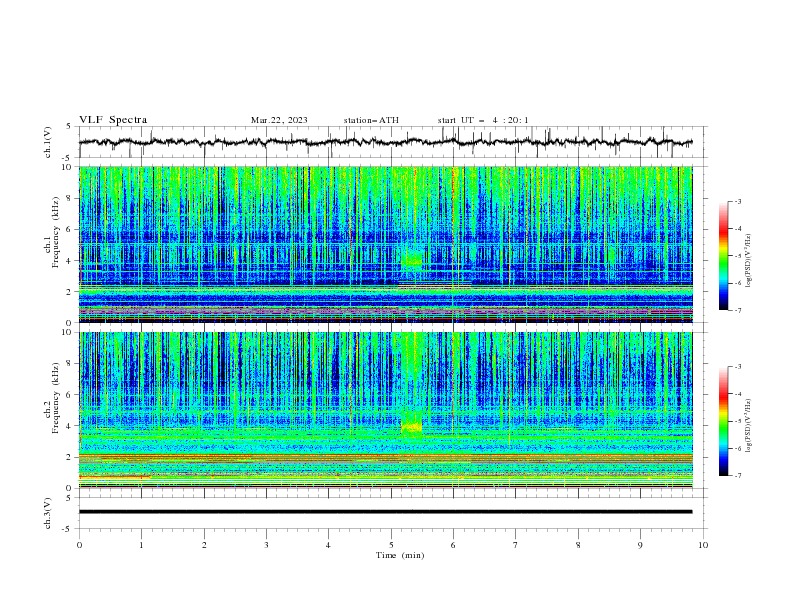
Task: Click the 'station=ATH' label
Action: coord(371,120)
